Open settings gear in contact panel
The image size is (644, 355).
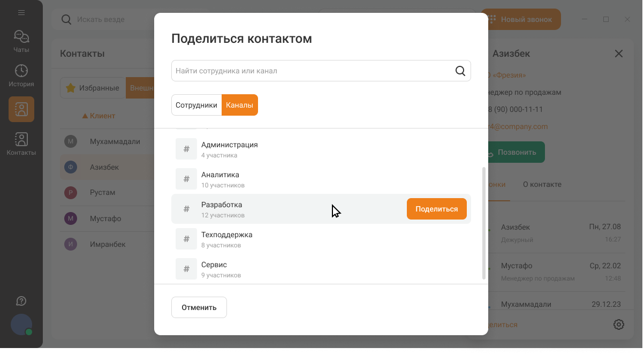pos(618,324)
